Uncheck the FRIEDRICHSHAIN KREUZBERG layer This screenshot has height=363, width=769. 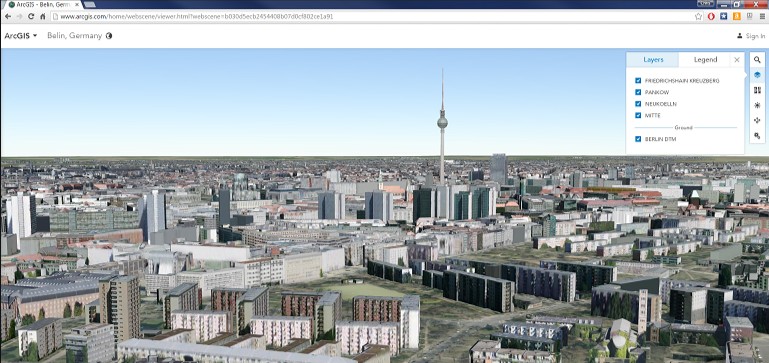638,80
